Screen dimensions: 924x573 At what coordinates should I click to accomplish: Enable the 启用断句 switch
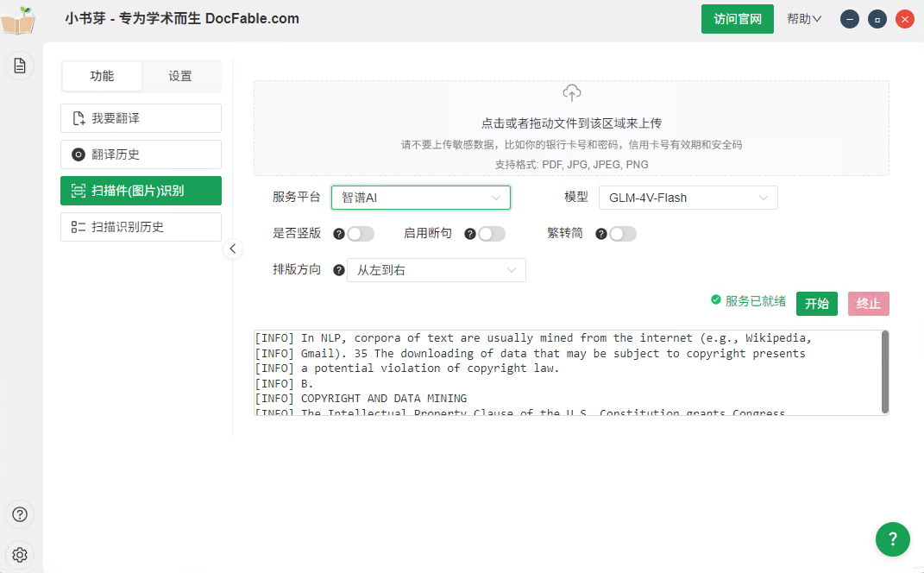492,234
